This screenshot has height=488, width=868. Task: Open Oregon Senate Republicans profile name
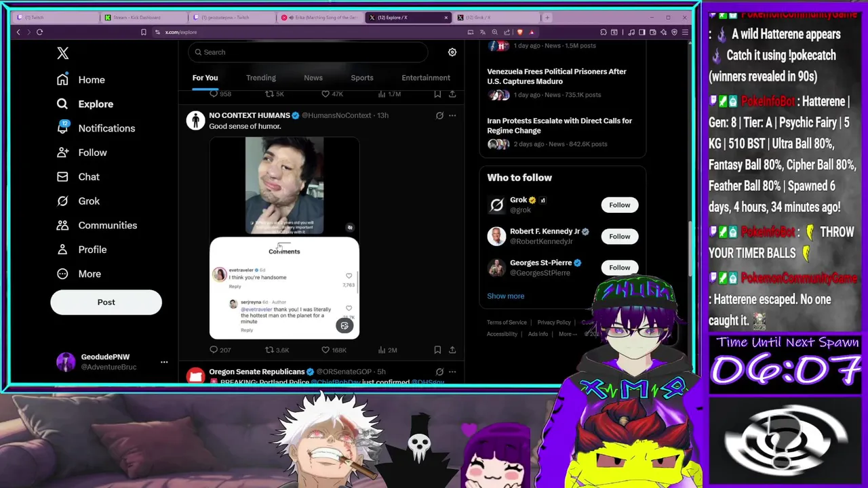[257, 371]
